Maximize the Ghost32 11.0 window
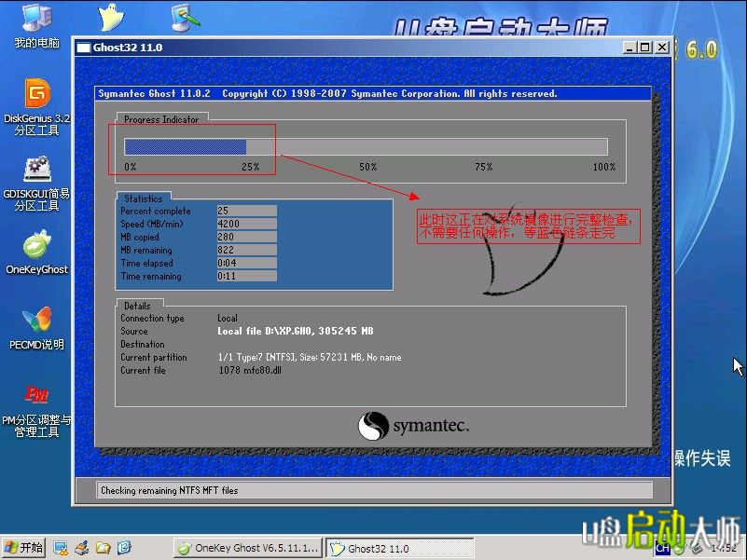Viewport: 747px width, 560px height. click(644, 48)
